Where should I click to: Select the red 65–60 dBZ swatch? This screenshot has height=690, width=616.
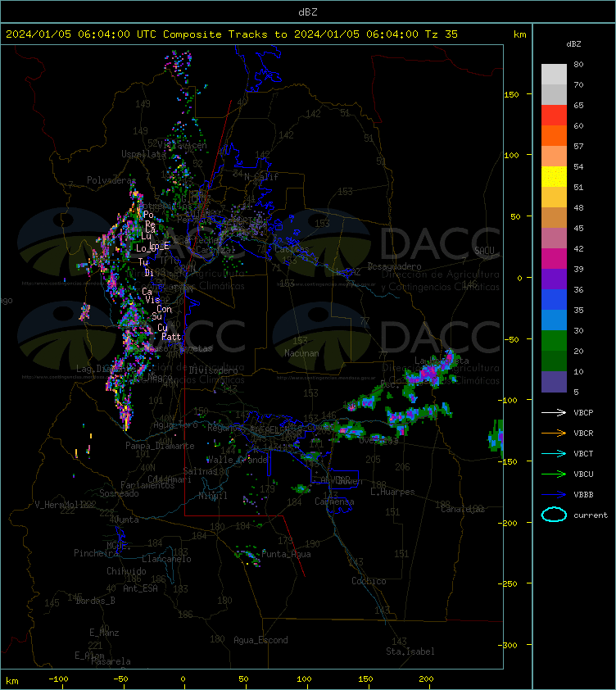click(x=554, y=116)
